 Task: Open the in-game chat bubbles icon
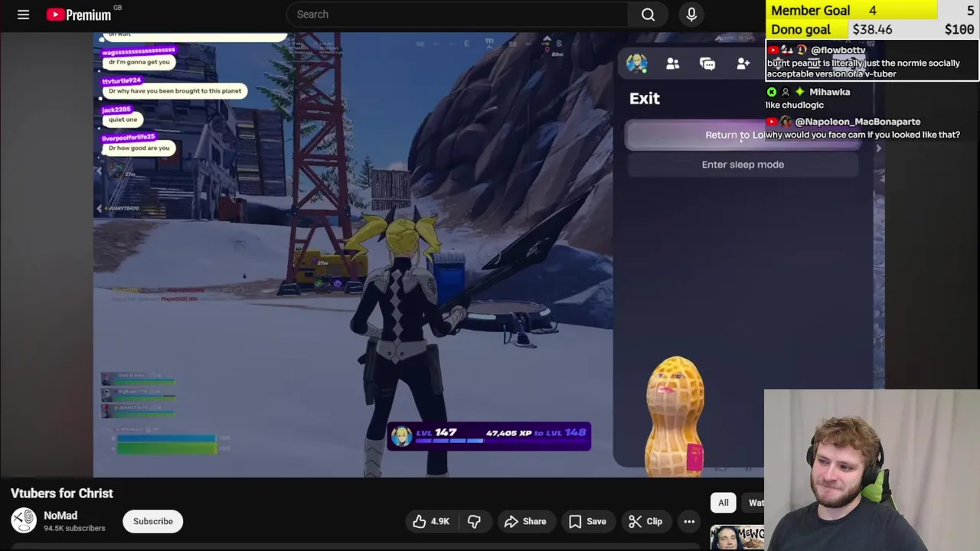(x=707, y=64)
